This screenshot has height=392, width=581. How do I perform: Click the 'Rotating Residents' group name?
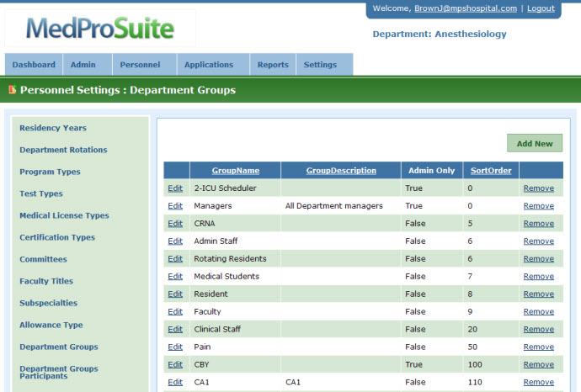(230, 259)
